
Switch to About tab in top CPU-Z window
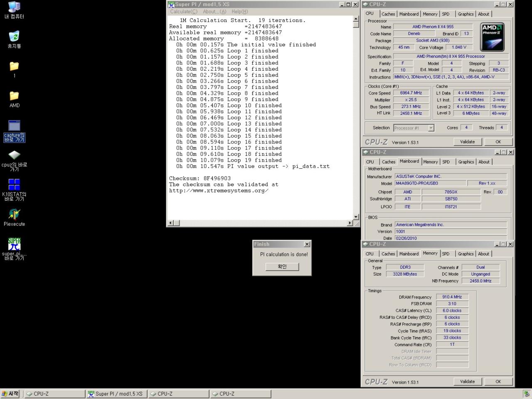click(483, 14)
